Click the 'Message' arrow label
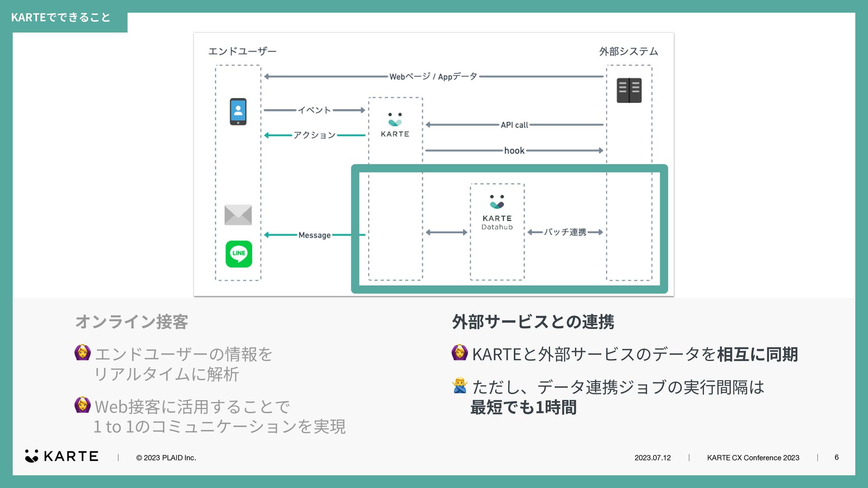868x488 pixels. pyautogui.click(x=315, y=235)
